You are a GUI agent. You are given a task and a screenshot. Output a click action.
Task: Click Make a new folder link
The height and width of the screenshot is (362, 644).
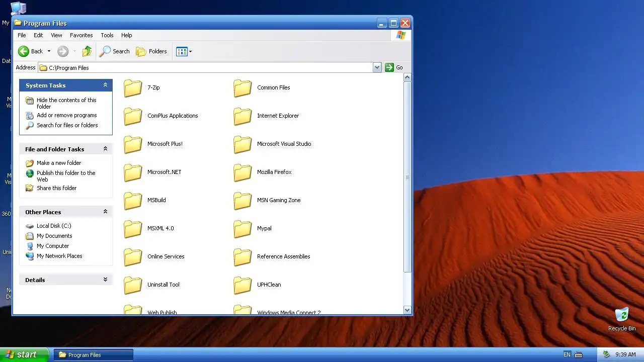coord(59,163)
